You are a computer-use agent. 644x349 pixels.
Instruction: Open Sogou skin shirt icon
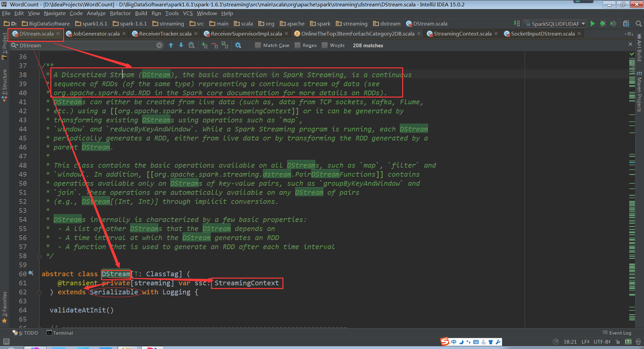[x=491, y=342]
